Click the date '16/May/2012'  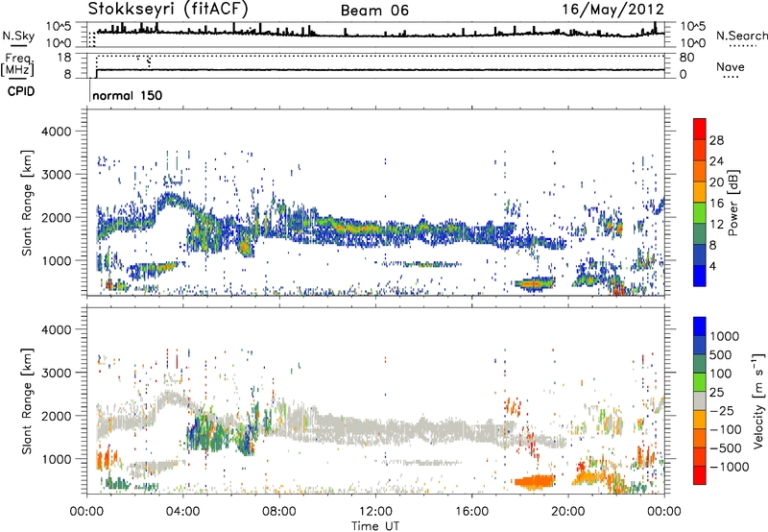point(612,9)
